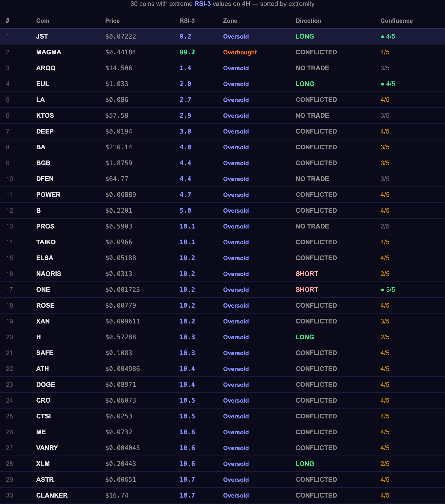Open the ARQQ coin row name

coord(46,68)
